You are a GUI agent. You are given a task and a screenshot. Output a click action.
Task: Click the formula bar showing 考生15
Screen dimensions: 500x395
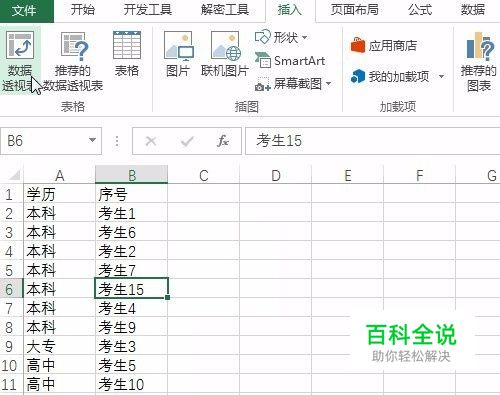[x=373, y=141]
